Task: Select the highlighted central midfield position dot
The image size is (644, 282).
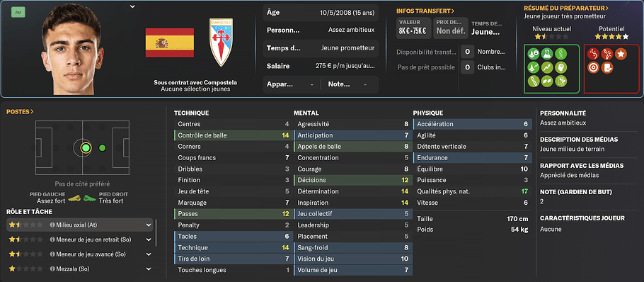Action: click(86, 148)
